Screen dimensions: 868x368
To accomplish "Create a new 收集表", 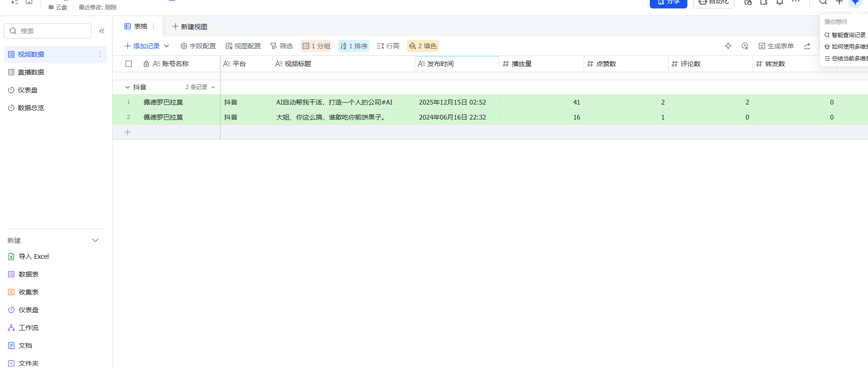I will click(23, 292).
